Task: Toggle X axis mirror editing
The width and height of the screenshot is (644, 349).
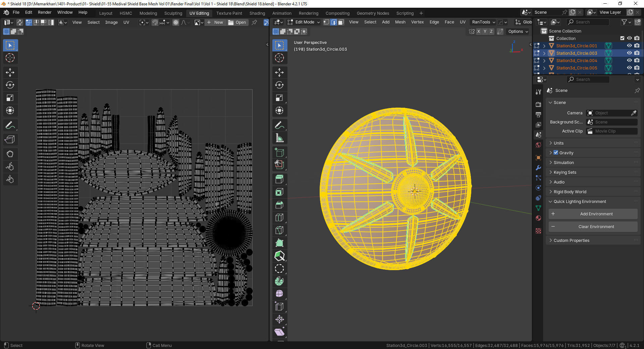Action: click(479, 32)
